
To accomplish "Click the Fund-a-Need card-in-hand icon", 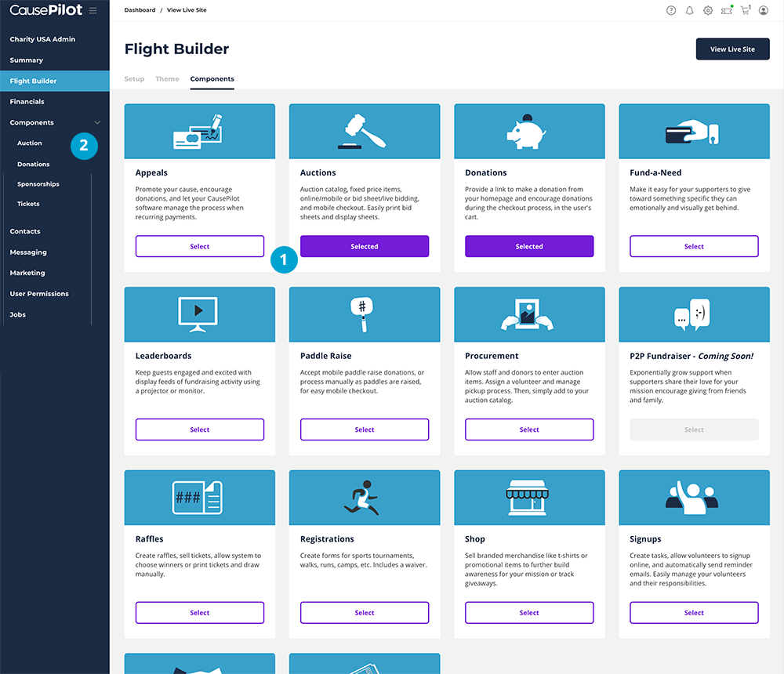I will [x=692, y=132].
